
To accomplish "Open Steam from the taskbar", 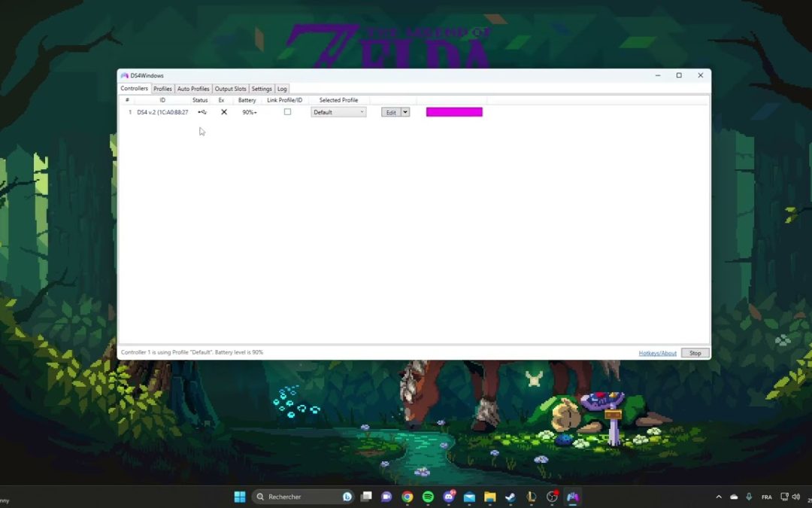I will pyautogui.click(x=511, y=497).
